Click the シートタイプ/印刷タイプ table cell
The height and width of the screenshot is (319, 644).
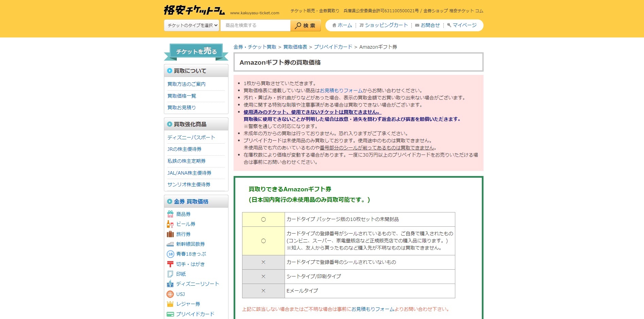(x=370, y=276)
